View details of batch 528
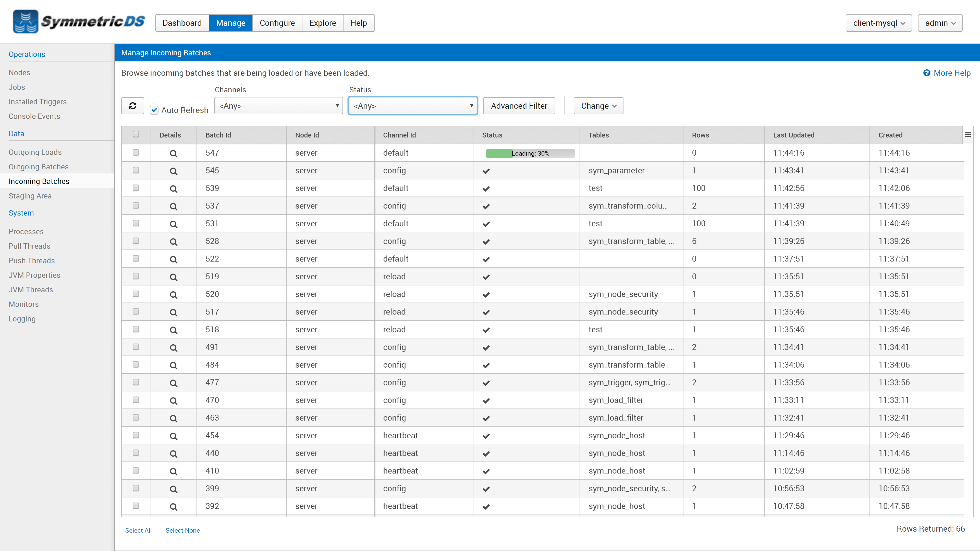 coord(174,242)
